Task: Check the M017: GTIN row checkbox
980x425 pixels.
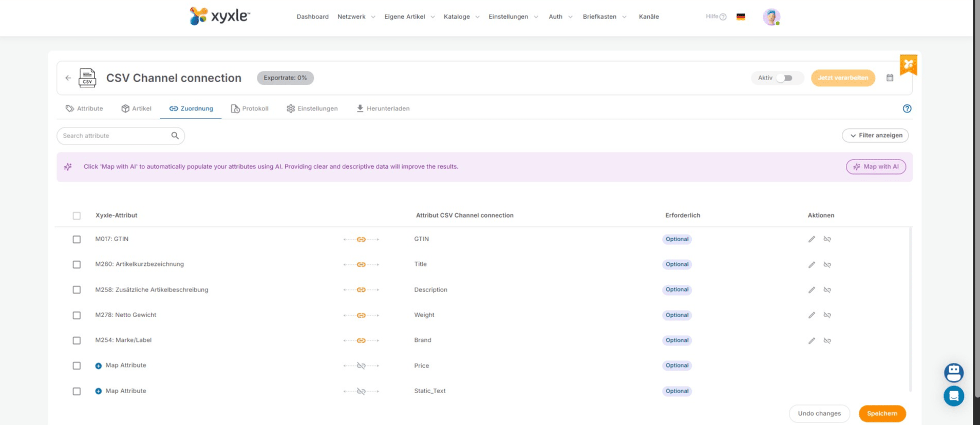Action: (x=77, y=240)
